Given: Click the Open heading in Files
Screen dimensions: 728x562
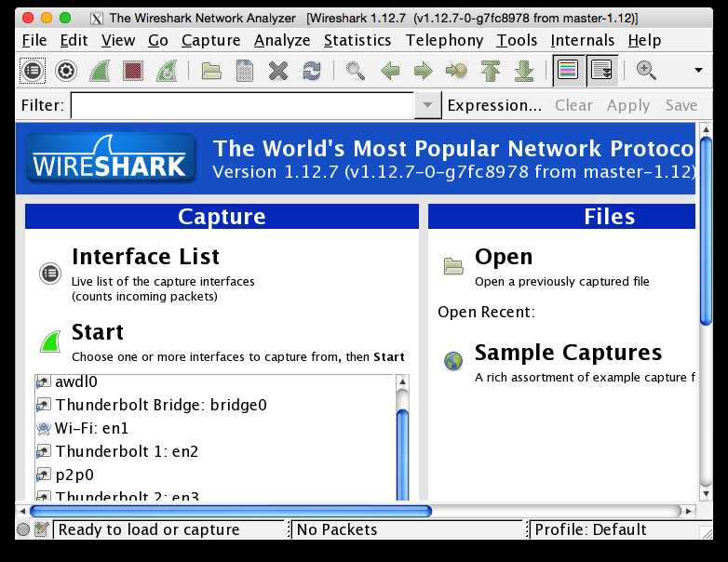Looking at the screenshot, I should tap(504, 258).
